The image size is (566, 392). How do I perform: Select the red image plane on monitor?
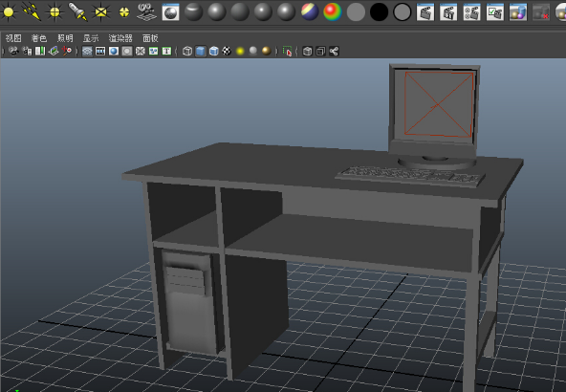click(438, 104)
